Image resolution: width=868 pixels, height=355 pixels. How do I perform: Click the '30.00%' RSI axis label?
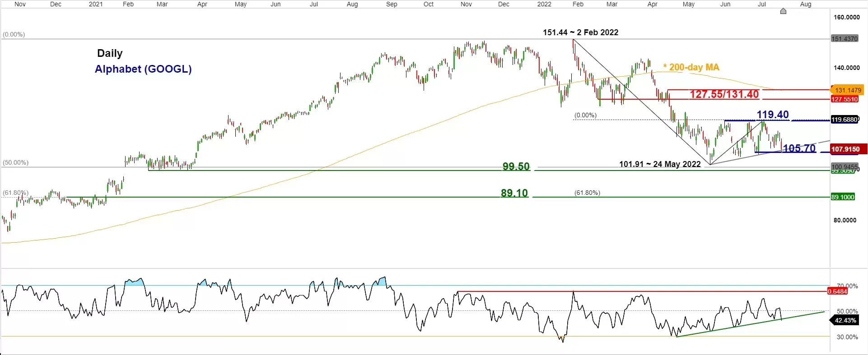[847, 337]
